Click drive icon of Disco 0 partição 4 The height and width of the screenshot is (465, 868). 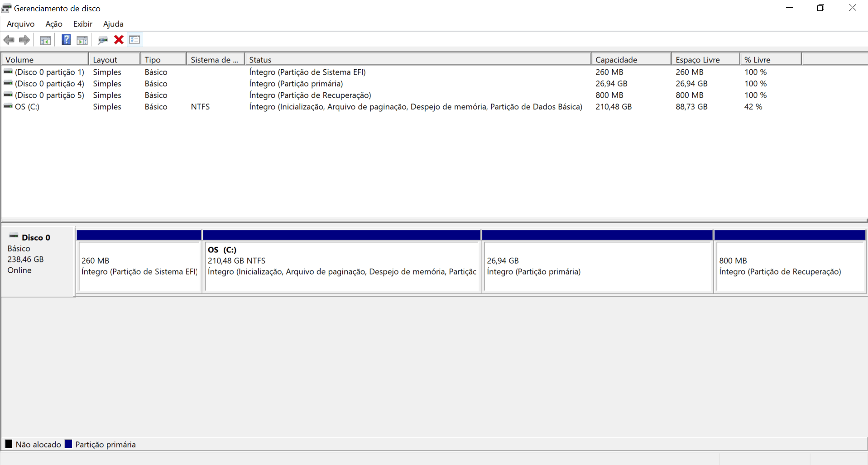click(x=8, y=83)
